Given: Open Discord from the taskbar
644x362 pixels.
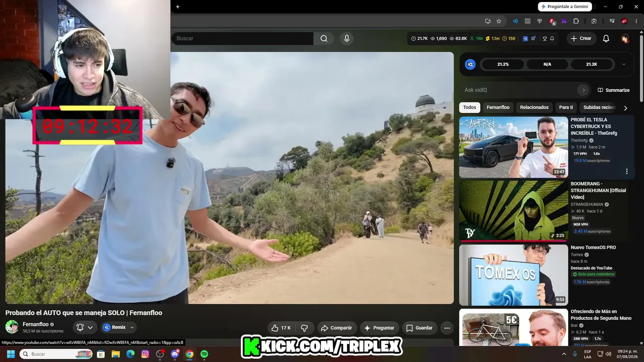Looking at the screenshot, I should point(175,354).
